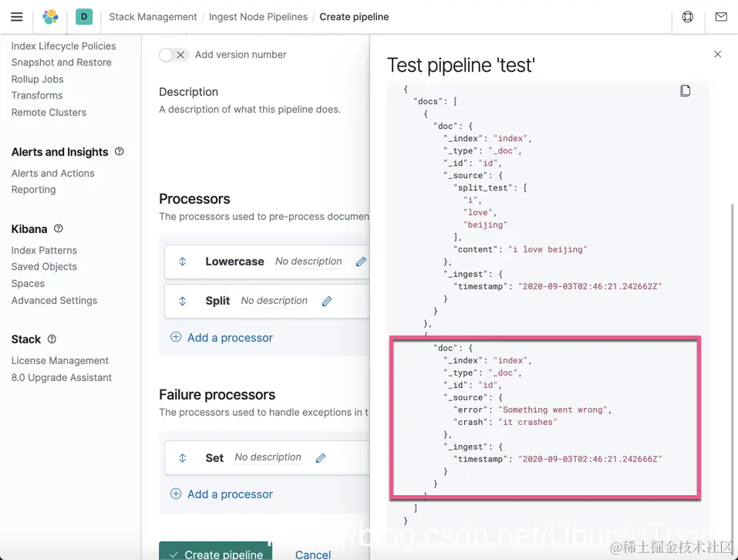The image size is (738, 560).
Task: Click the Create pipeline button
Action: pyautogui.click(x=215, y=554)
